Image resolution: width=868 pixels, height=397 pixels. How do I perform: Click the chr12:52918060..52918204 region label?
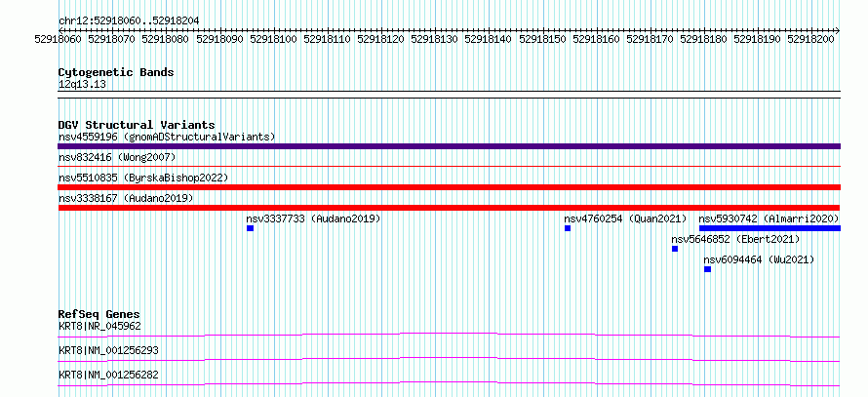coord(129,21)
